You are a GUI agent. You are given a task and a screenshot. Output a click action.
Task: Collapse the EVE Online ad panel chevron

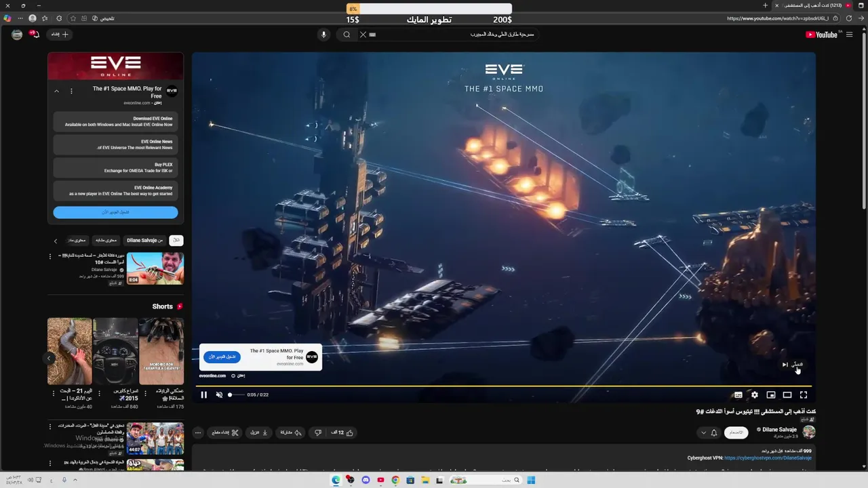[56, 91]
